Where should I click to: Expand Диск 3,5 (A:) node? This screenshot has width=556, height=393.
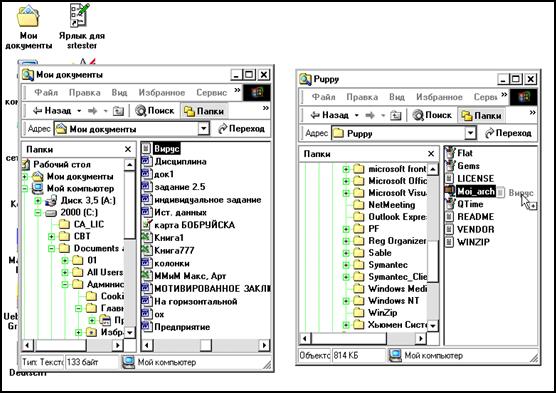[x=38, y=200]
